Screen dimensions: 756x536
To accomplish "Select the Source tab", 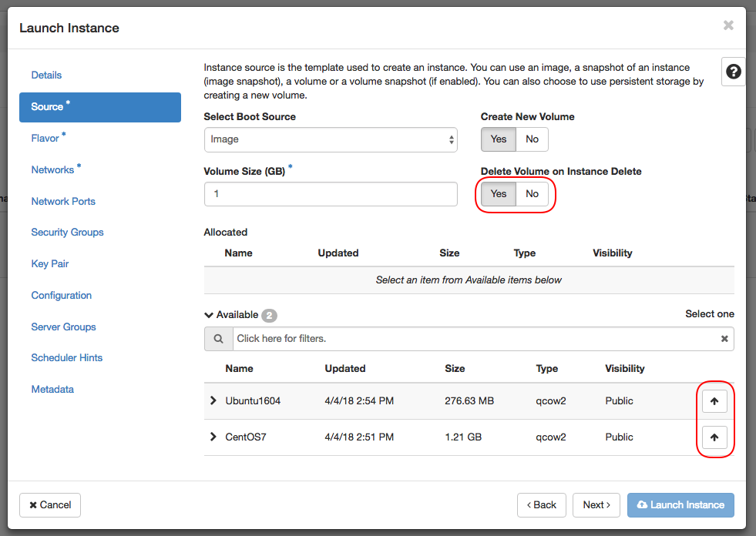I will [x=100, y=107].
